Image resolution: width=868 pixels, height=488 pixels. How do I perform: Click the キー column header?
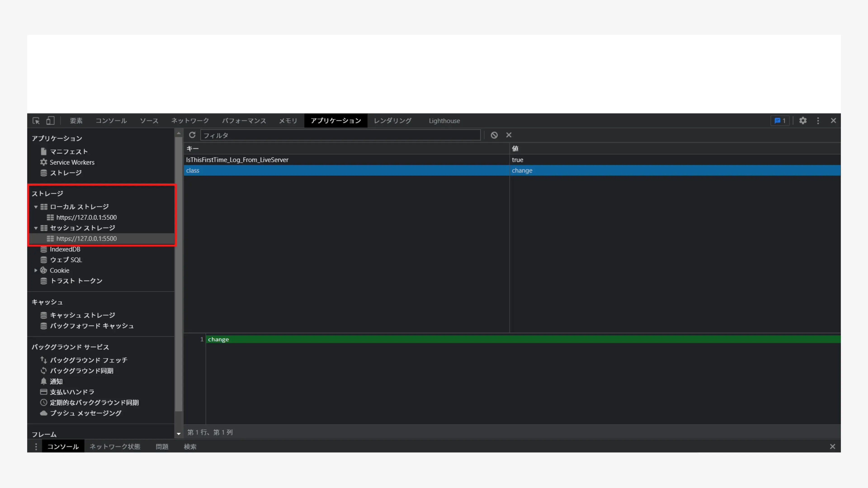coord(346,148)
